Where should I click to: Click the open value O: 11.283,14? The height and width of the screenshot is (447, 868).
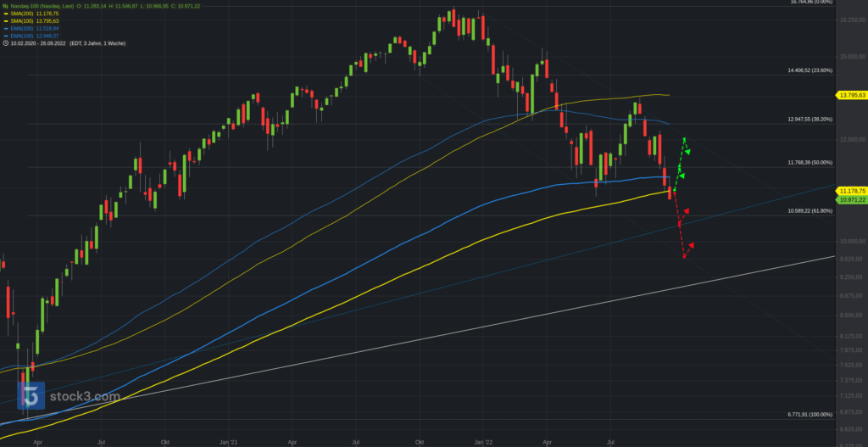click(x=92, y=6)
